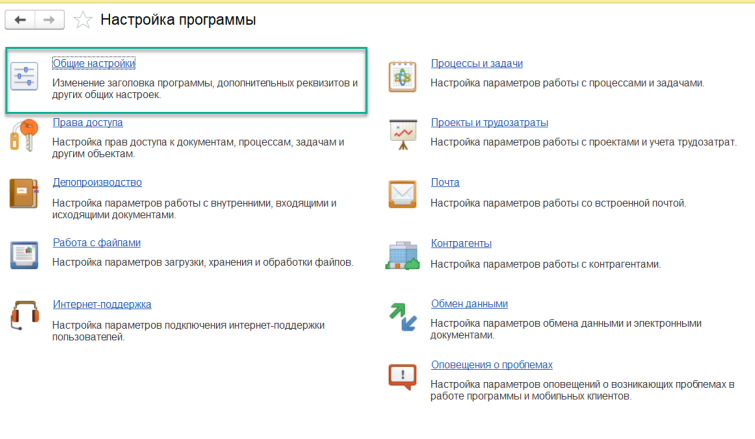Click the Работа с файлами icon

point(24,254)
